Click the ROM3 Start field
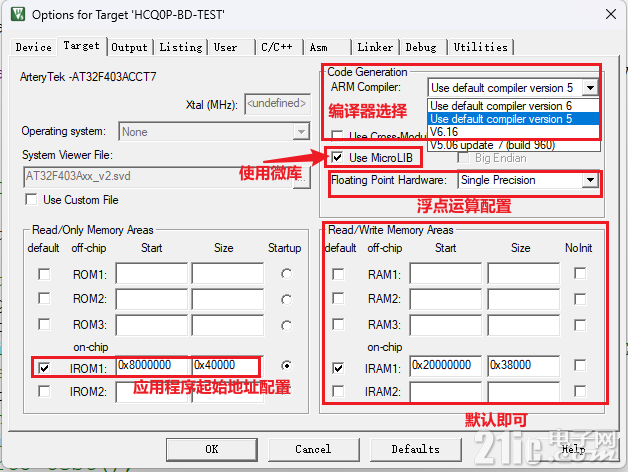Screen dimensions: 628x472 [x=151, y=325]
